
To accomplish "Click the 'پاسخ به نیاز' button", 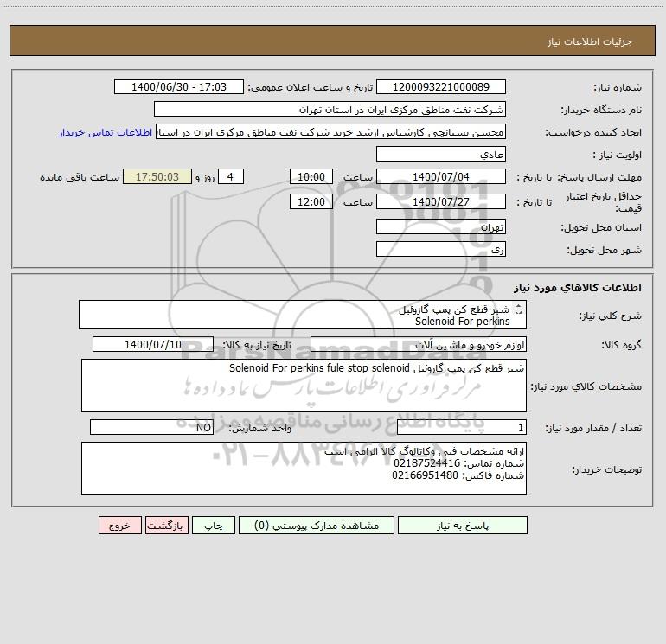I will (463, 525).
